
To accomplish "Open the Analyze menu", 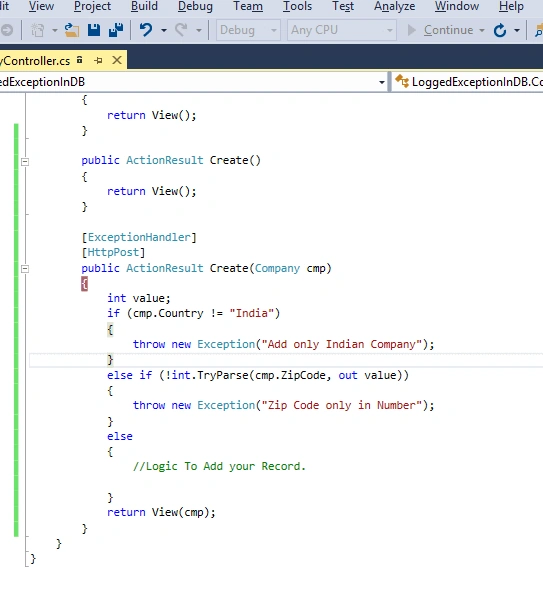I will pyautogui.click(x=394, y=6).
